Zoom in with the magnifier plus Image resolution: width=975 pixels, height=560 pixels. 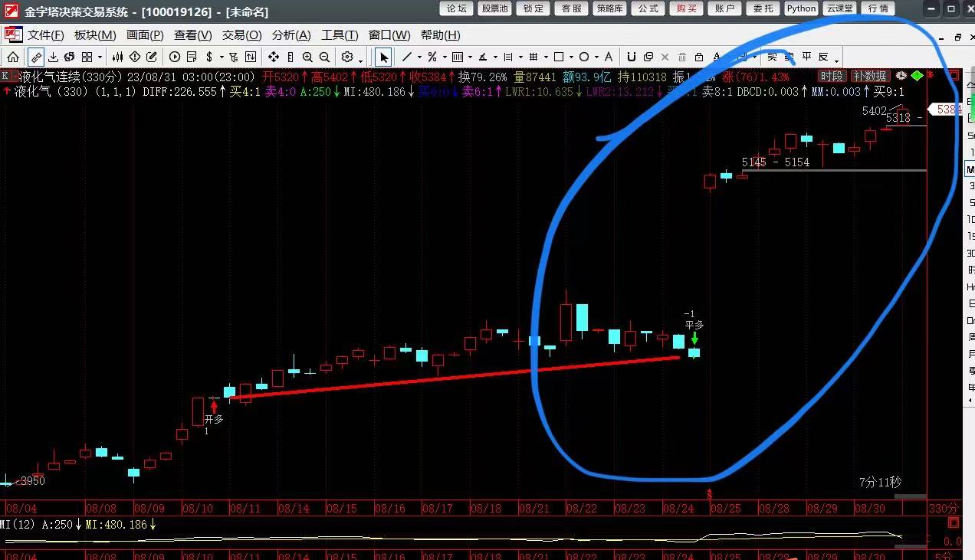(307, 57)
